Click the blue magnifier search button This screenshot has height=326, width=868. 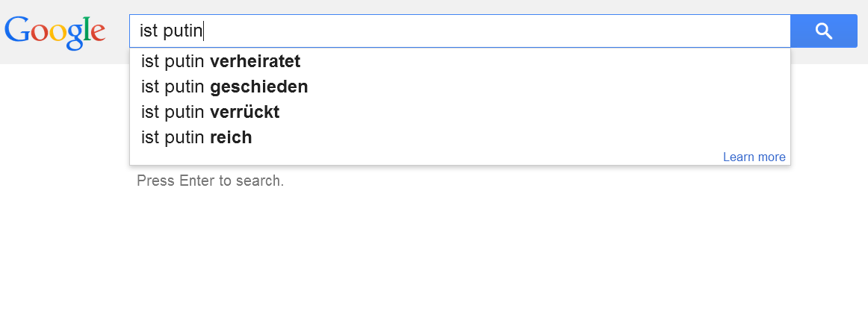823,31
